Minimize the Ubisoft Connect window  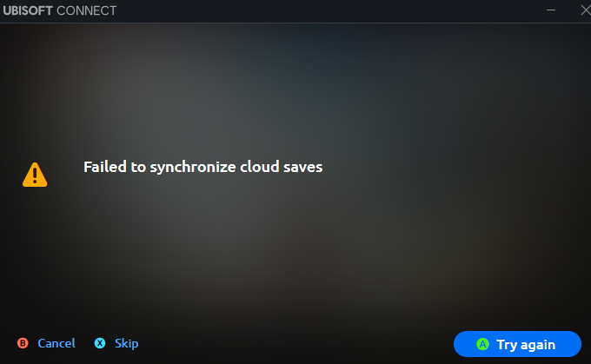coord(551,10)
